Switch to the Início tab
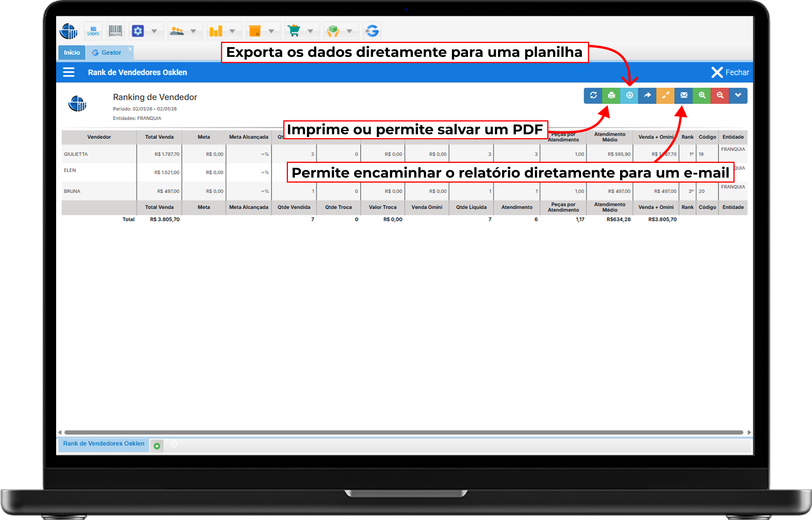 (72, 53)
